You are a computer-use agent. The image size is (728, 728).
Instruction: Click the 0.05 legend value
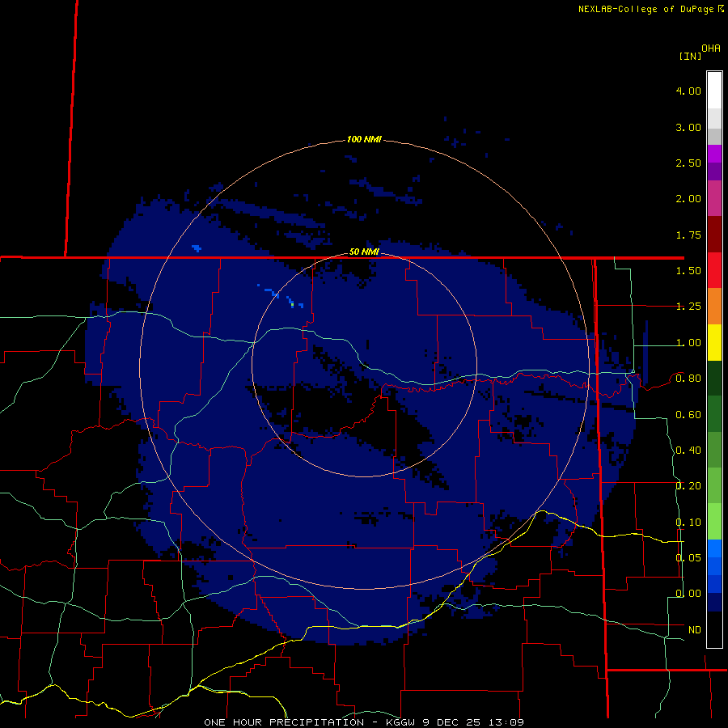point(688,557)
